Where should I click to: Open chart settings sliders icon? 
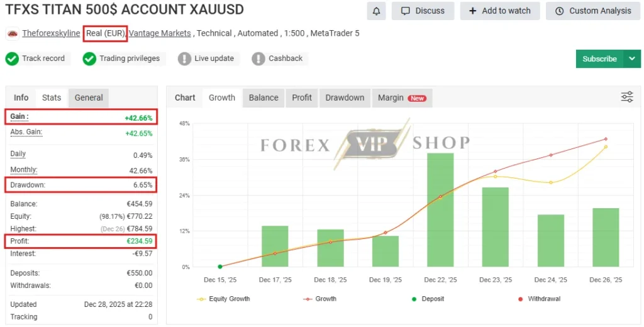coord(627,97)
